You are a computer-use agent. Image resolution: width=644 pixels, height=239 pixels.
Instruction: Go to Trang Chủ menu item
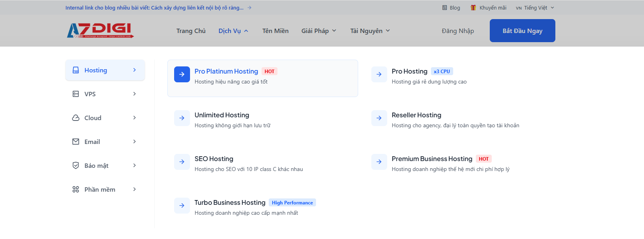point(191,31)
